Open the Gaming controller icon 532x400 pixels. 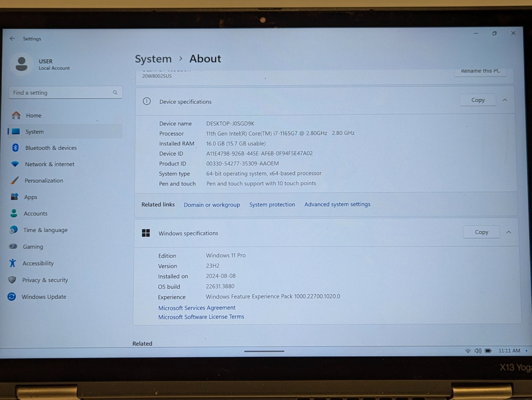pos(13,246)
